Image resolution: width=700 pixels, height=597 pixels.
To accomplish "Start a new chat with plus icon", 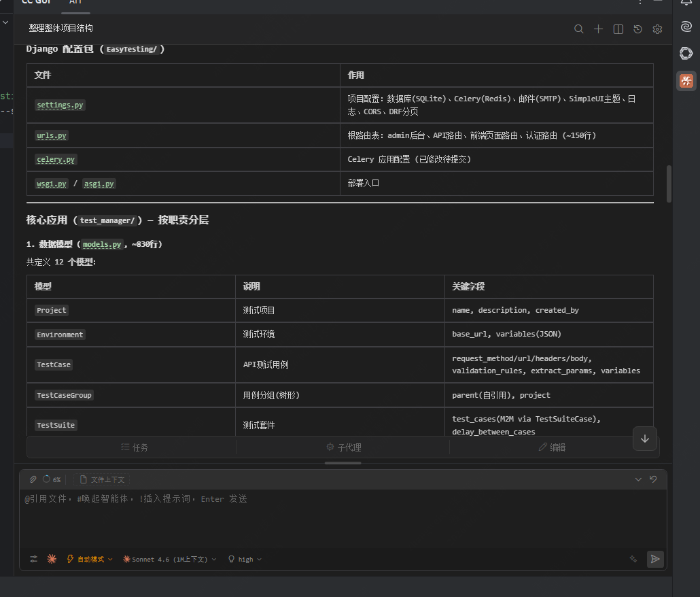I will 598,29.
